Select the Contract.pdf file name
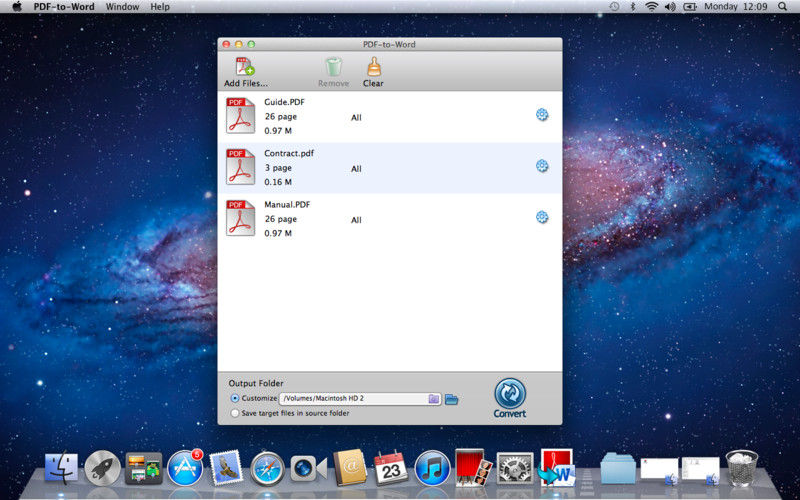This screenshot has height=500, width=800. [289, 153]
